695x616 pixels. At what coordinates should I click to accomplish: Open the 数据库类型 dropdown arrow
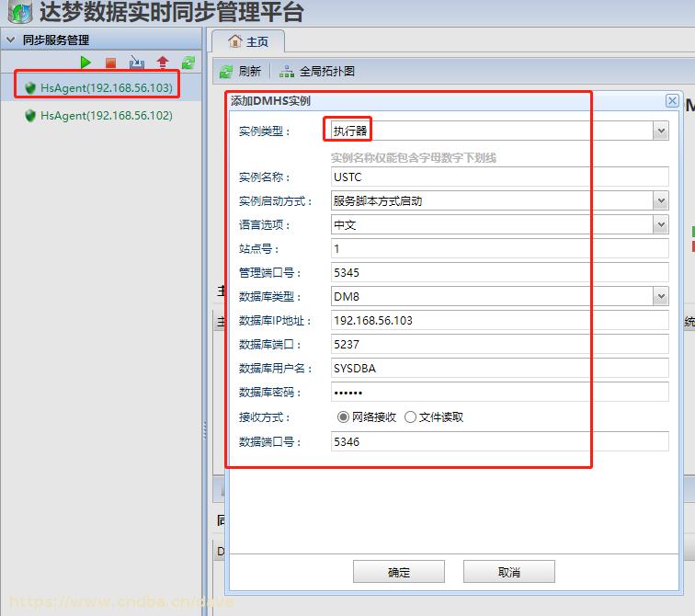[661, 296]
